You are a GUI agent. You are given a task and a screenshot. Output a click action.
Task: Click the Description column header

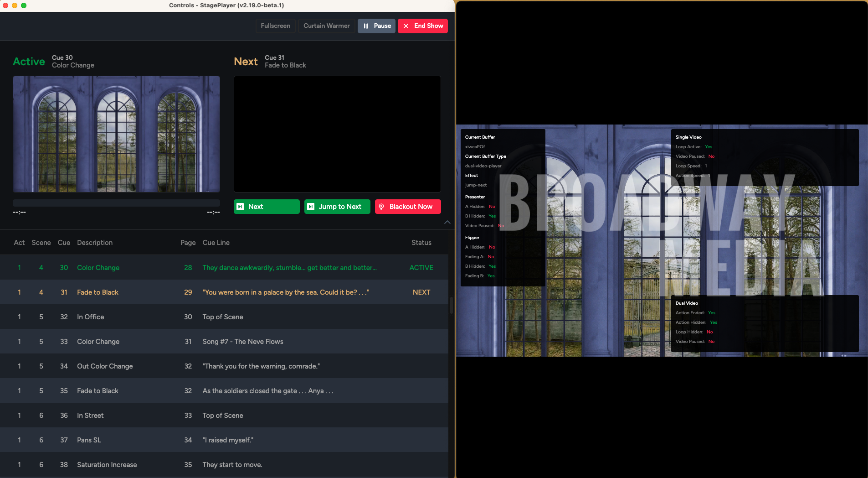(95, 243)
